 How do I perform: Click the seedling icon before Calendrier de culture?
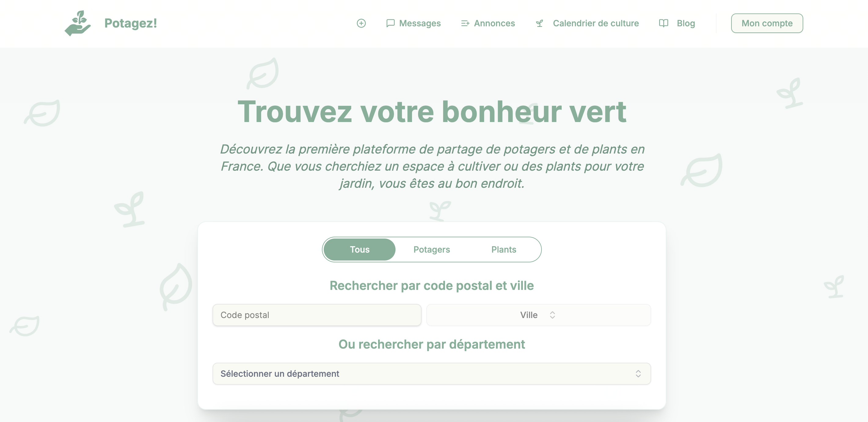(x=539, y=23)
